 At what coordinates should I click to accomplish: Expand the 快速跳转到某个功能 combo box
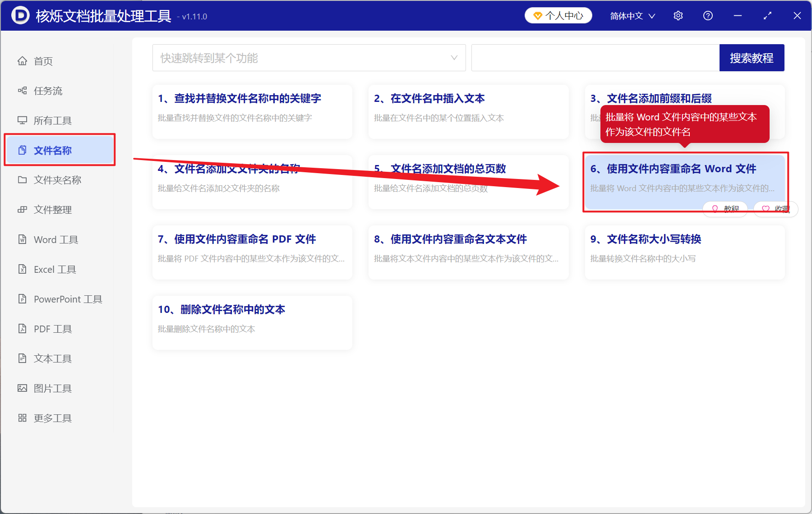pyautogui.click(x=309, y=58)
